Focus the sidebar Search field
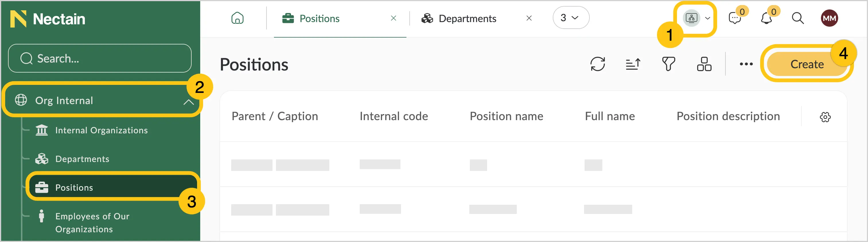Image resolution: width=868 pixels, height=242 pixels. pos(100,58)
